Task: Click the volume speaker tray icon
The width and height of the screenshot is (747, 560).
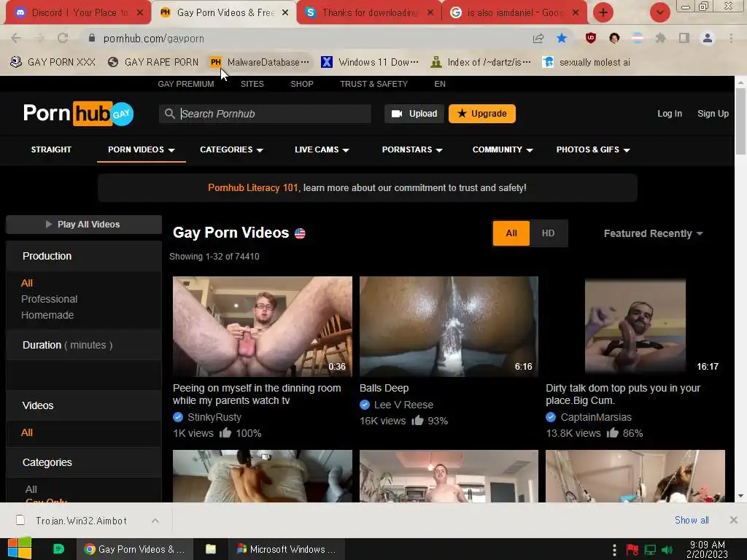Action: pyautogui.click(x=667, y=551)
